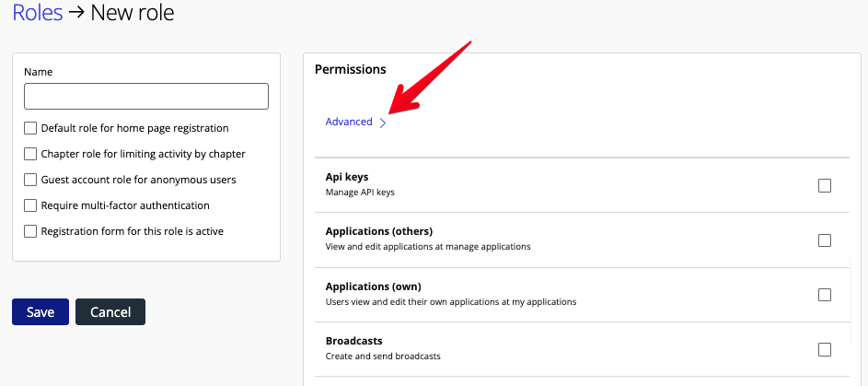The width and height of the screenshot is (868, 386).
Task: Enable Default role for home page registration
Action: 31,128
